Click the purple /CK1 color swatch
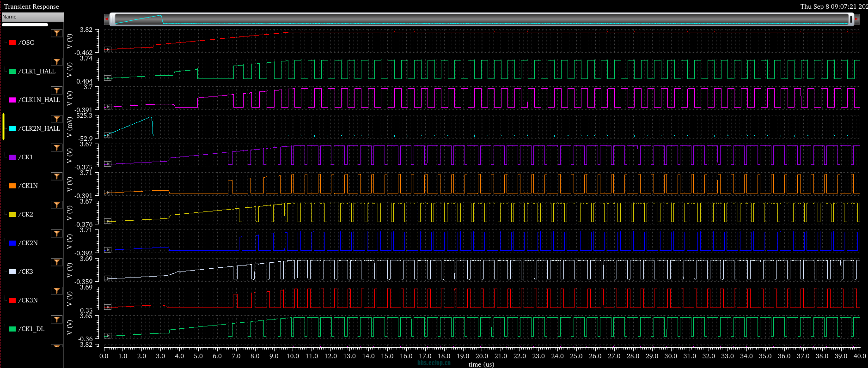The image size is (868, 368). [12, 157]
